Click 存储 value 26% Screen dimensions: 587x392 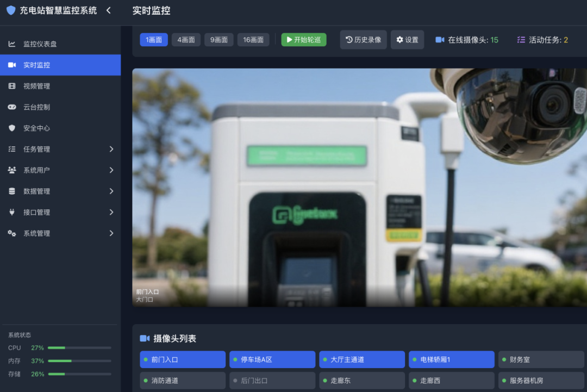click(x=38, y=374)
